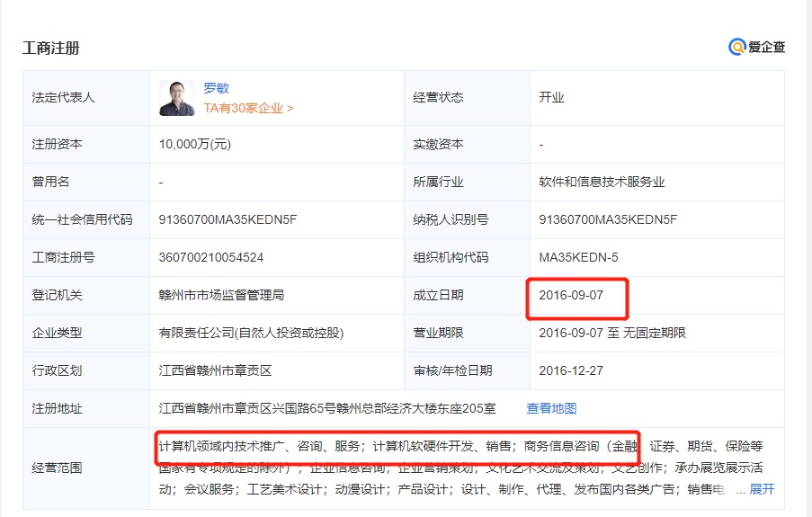
Task: Click the registered address text in 注册地址 row
Action: pyautogui.click(x=327, y=408)
